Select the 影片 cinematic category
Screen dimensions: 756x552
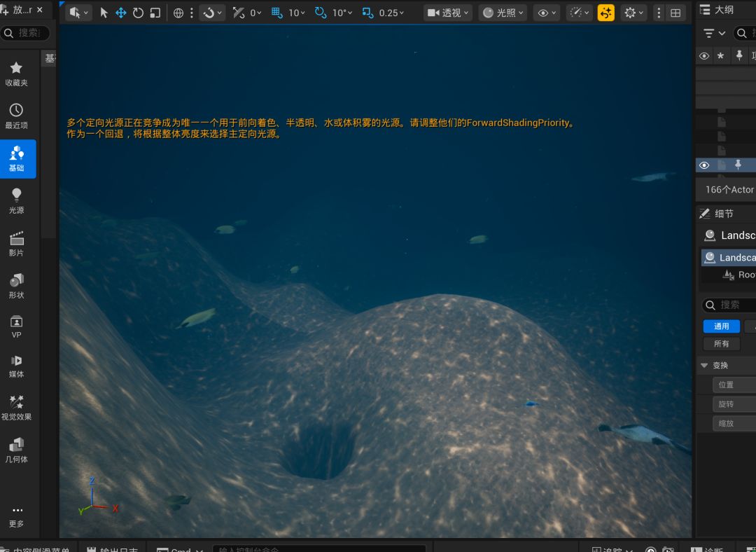point(16,244)
